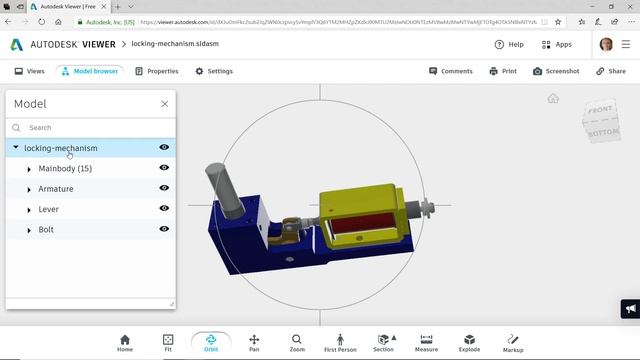Open browser share icon
The width and height of the screenshot is (640, 360).
(615, 22)
